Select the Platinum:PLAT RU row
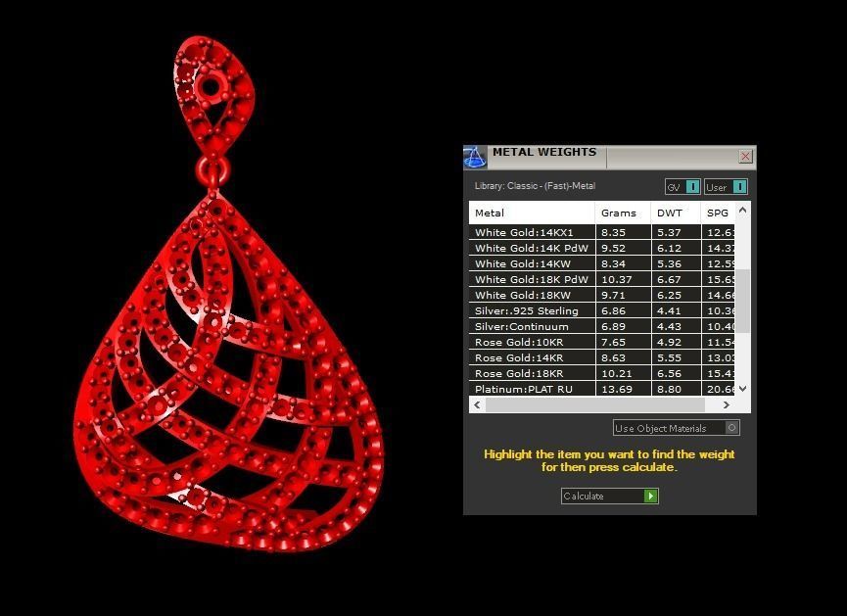 pos(602,389)
